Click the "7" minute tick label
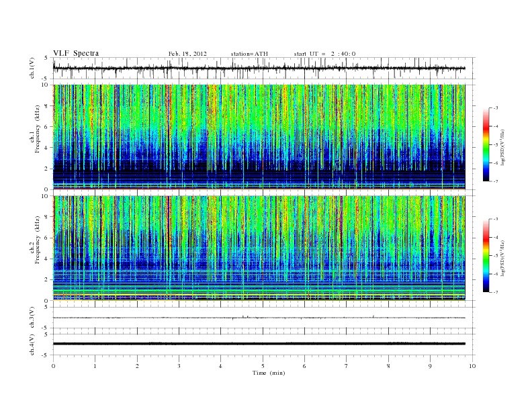532x411 pixels. [x=346, y=366]
